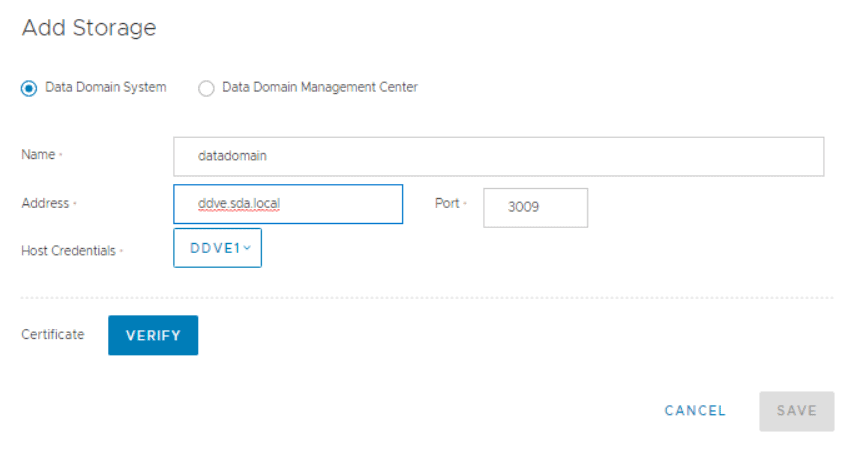Click the underlined ddve.sda.local address text
This screenshot has width=852, height=453.
pos(239,204)
